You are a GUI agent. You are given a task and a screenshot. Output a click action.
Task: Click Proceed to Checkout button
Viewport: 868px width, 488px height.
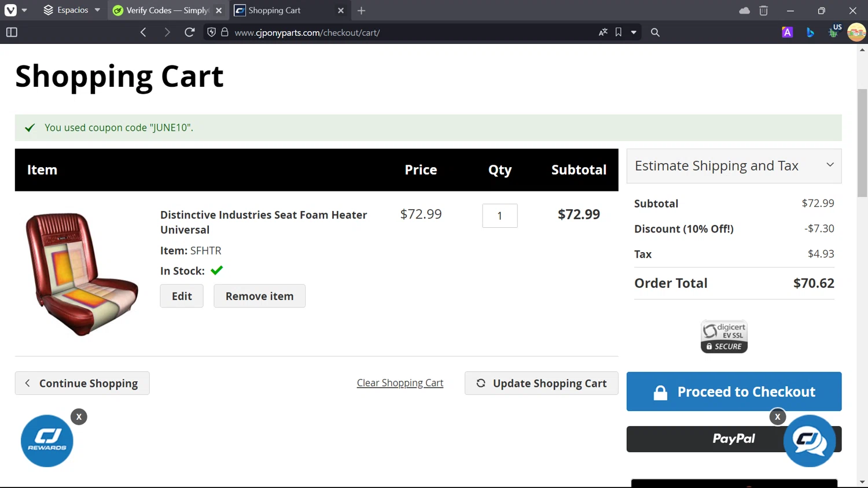tap(734, 391)
